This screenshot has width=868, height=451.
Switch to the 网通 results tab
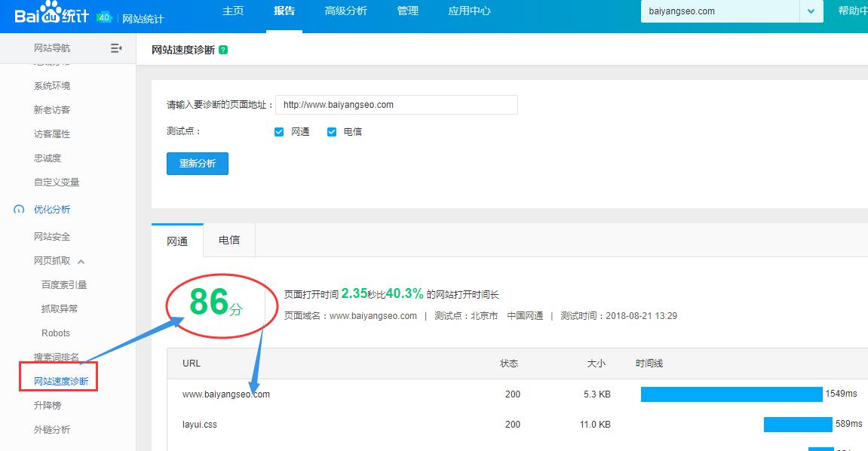[177, 241]
